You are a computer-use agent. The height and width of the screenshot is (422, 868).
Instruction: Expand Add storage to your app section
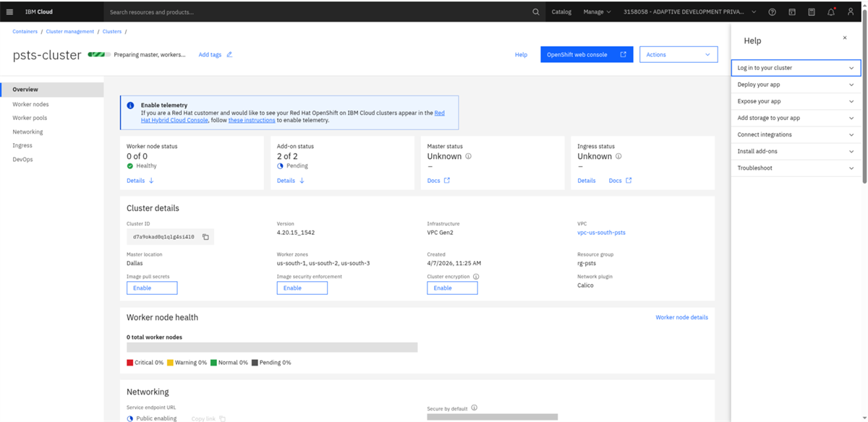[x=796, y=118]
